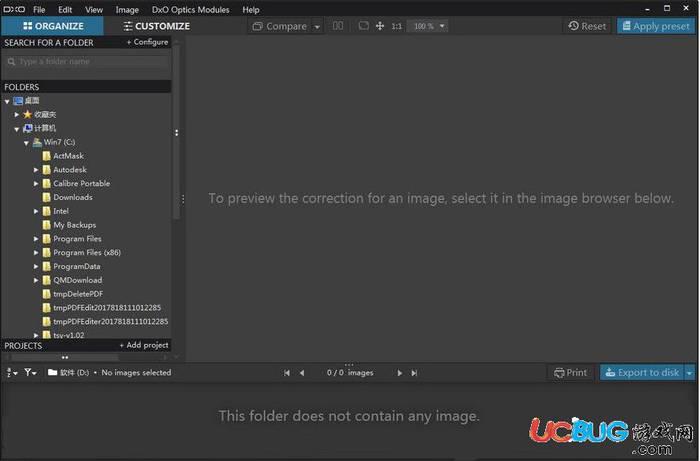Switch to the CUSTOMIZE tab
This screenshot has height=461, width=700.
[157, 26]
